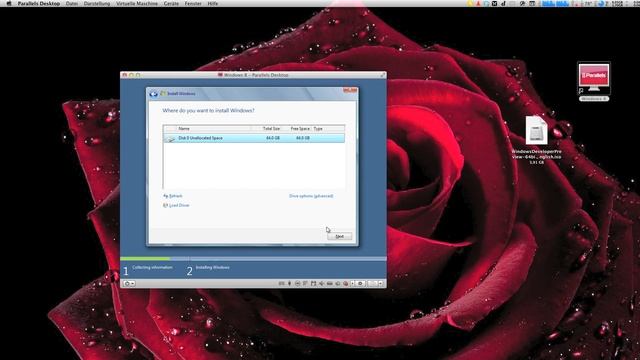Click the speaker sound icon in status bar
Image resolution: width=640 pixels, height=360 pixels.
click(321, 283)
